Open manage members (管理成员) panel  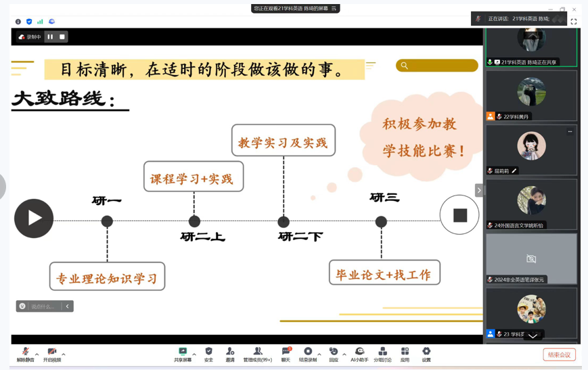(x=257, y=354)
